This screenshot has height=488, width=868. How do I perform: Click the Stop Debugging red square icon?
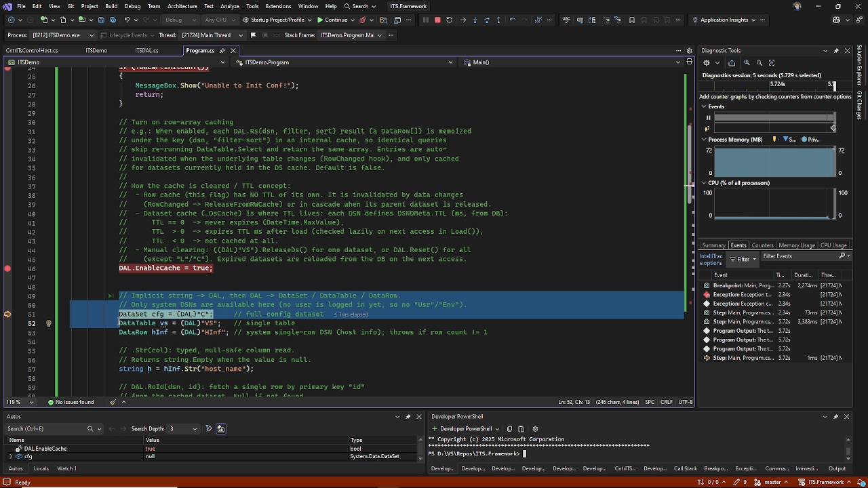[437, 20]
